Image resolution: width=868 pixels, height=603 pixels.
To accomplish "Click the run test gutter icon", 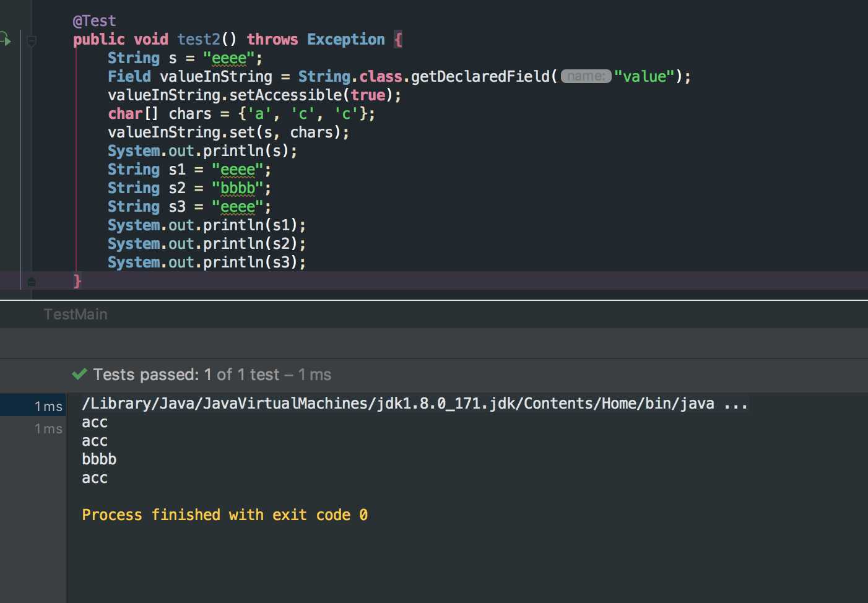I will point(5,39).
